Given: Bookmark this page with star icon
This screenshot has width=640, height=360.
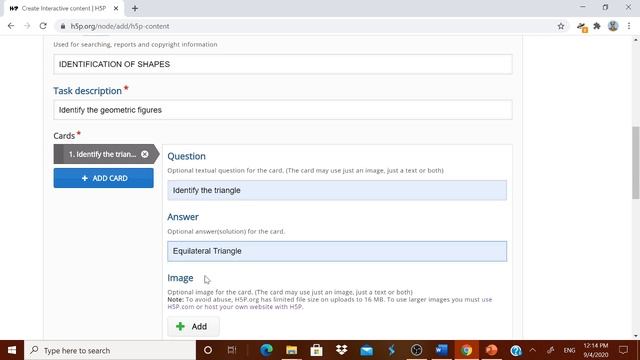Looking at the screenshot, I should [561, 26].
